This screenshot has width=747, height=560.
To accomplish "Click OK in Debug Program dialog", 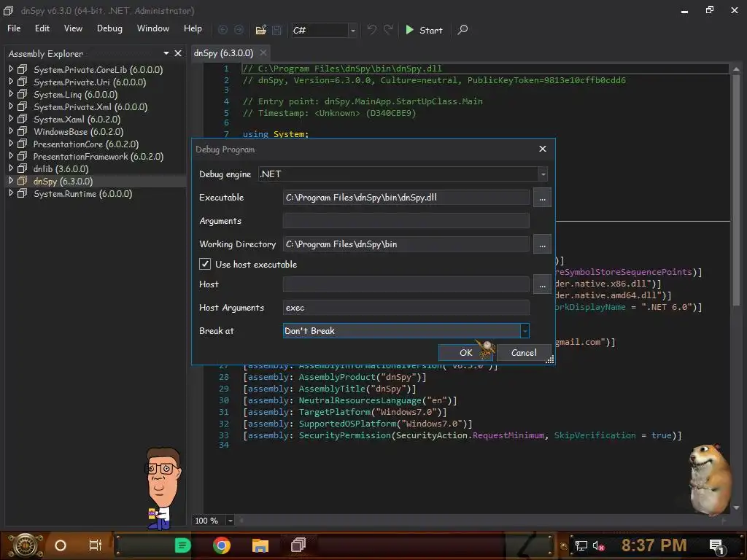I will click(465, 352).
